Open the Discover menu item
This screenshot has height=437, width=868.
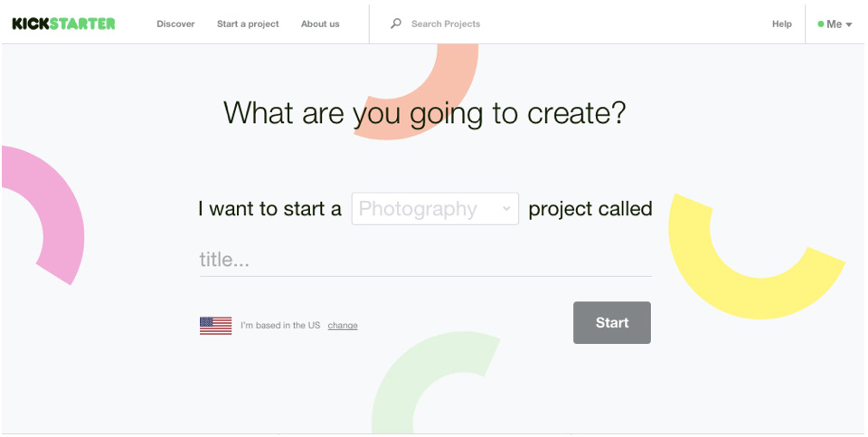click(x=175, y=24)
